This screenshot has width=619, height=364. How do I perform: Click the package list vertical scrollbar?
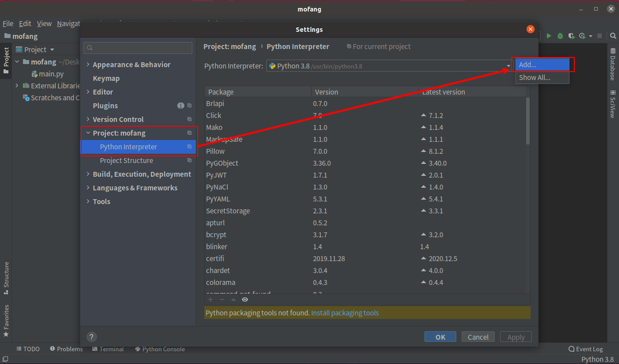coord(528,121)
